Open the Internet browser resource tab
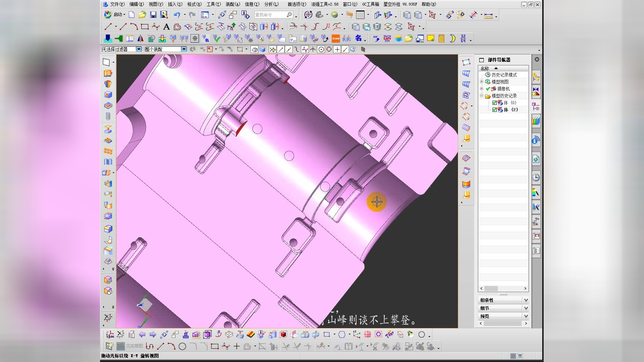 pos(536,159)
